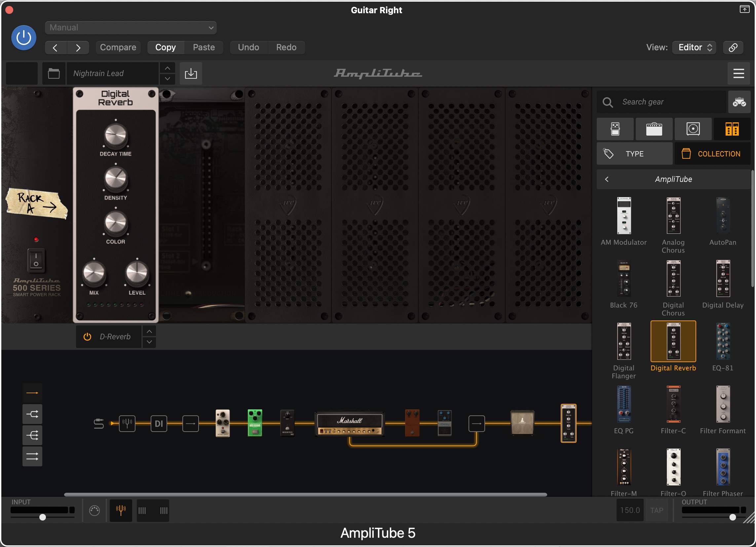
Task: Open the hamburger main menu
Action: (x=738, y=73)
